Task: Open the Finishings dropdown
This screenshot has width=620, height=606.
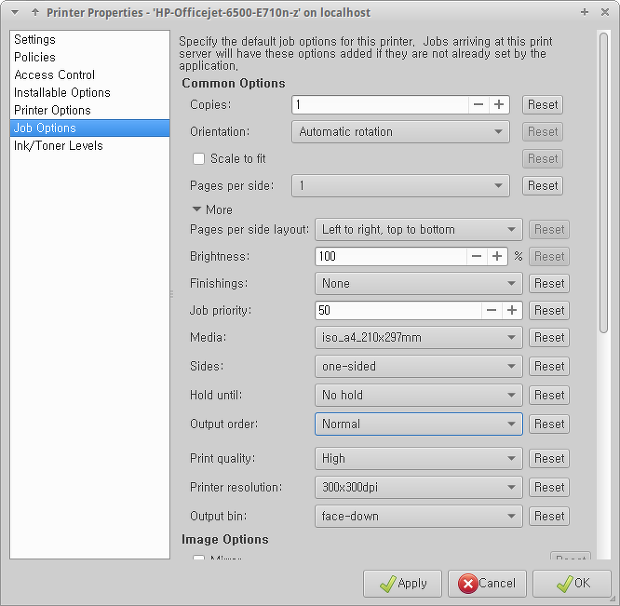Action: pos(418,283)
